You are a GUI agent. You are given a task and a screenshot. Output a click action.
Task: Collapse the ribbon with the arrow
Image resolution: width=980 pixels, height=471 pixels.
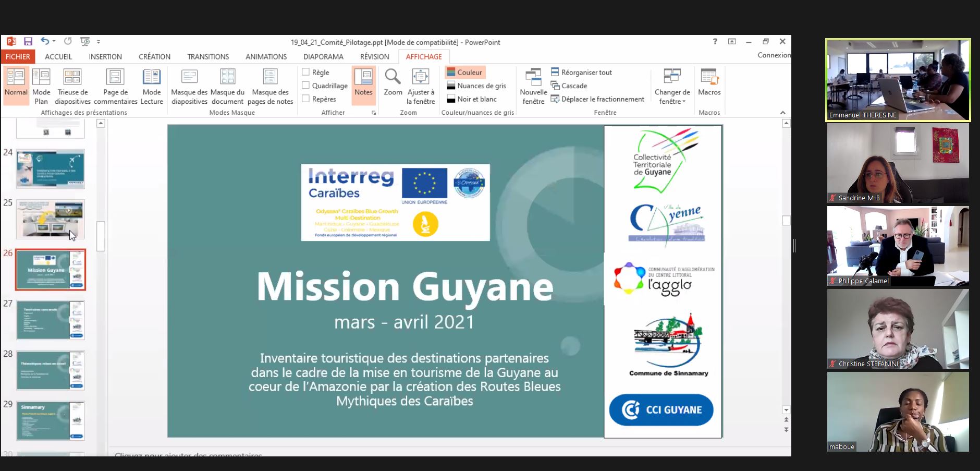point(782,113)
